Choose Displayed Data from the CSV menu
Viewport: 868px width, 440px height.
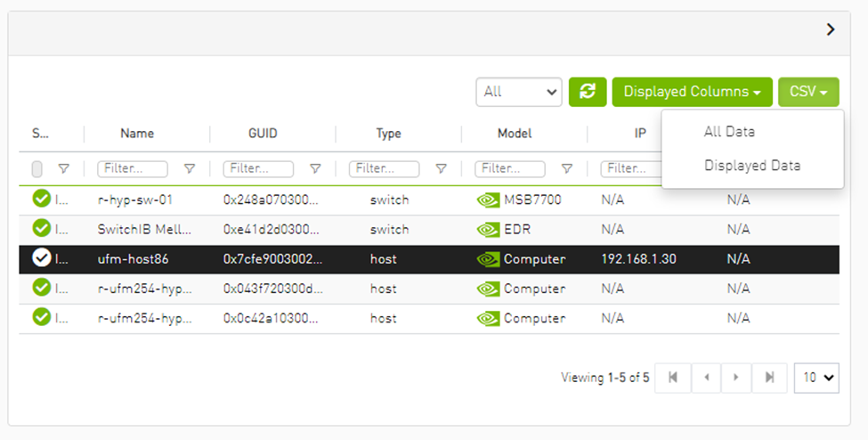(x=751, y=165)
